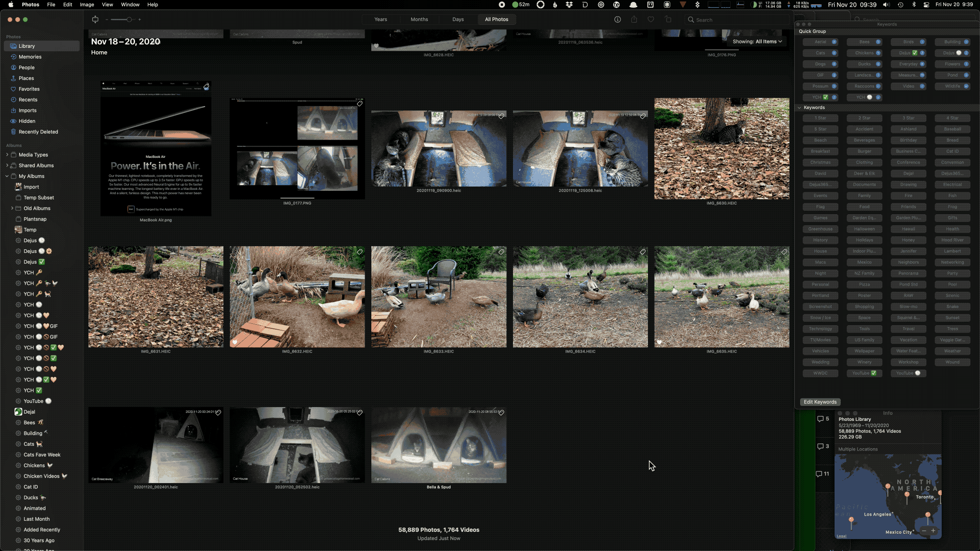The image size is (980, 551).
Task: Click the Edit Keywords button
Action: [820, 402]
